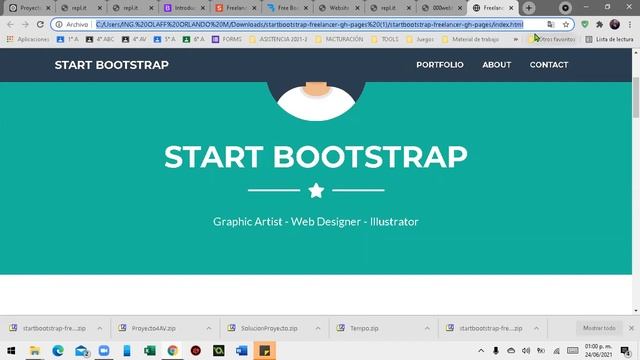The height and width of the screenshot is (360, 640).
Task: Close the downloads bar
Action: click(631, 328)
